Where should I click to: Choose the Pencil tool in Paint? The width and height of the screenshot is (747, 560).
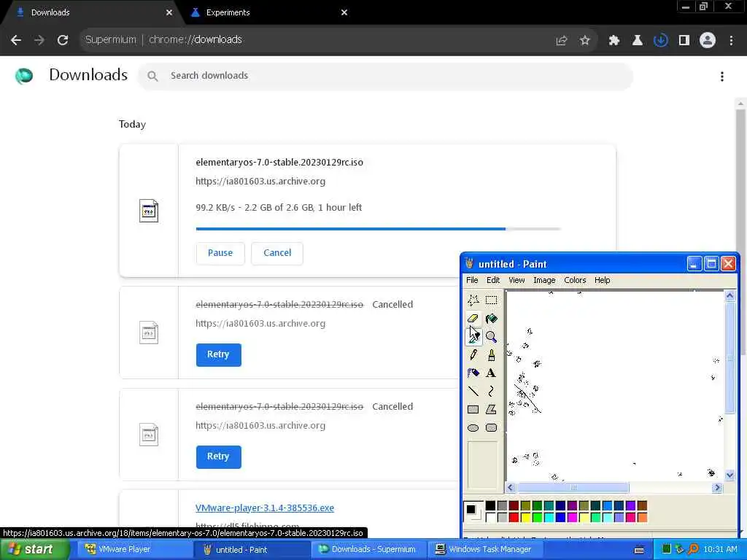click(x=473, y=355)
